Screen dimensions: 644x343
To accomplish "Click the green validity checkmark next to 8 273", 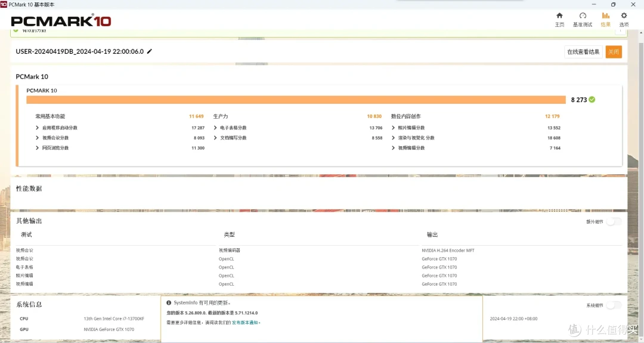I will [592, 100].
